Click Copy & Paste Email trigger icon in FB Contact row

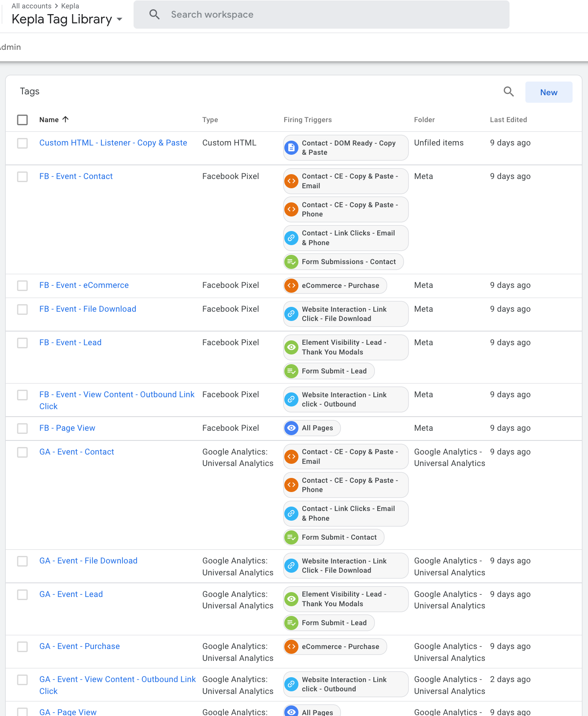pyautogui.click(x=291, y=181)
